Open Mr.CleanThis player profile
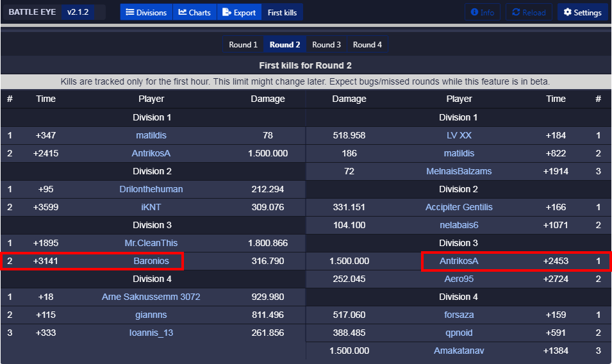 (151, 243)
